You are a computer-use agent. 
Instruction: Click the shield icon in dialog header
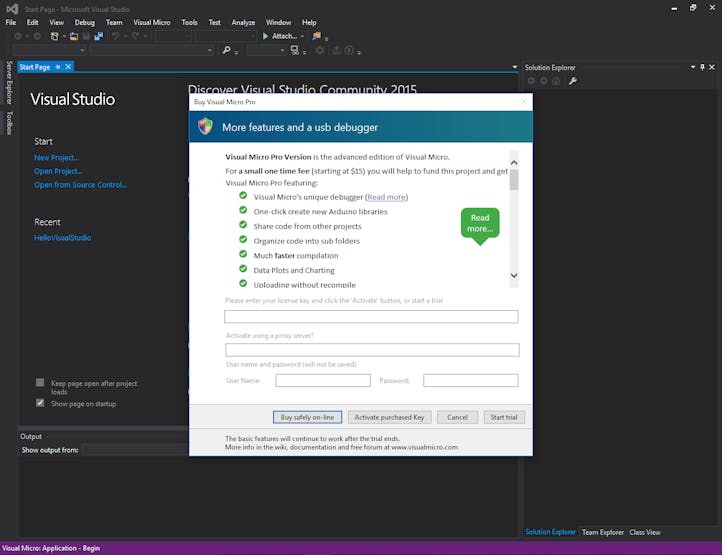point(205,127)
